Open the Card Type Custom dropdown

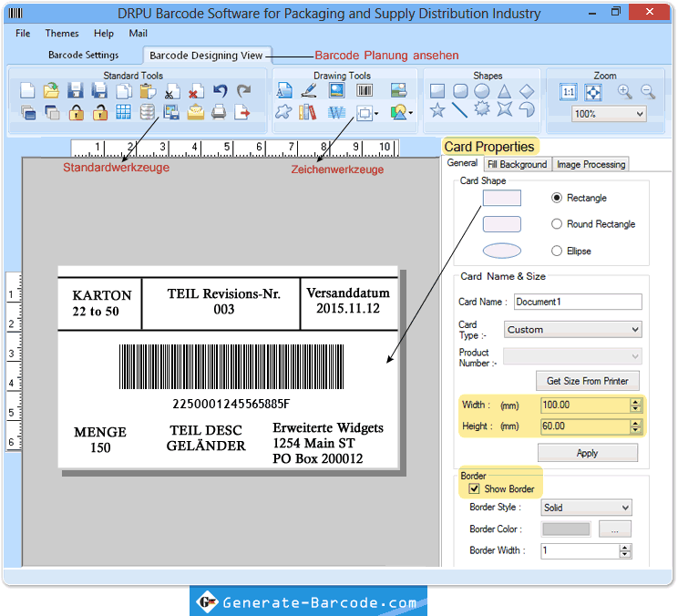tap(572, 329)
